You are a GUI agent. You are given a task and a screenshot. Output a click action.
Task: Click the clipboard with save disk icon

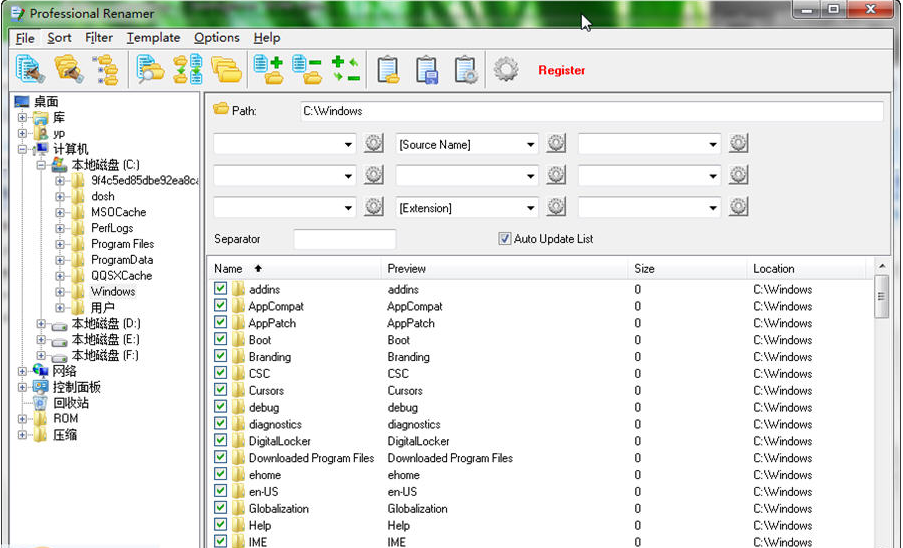427,69
